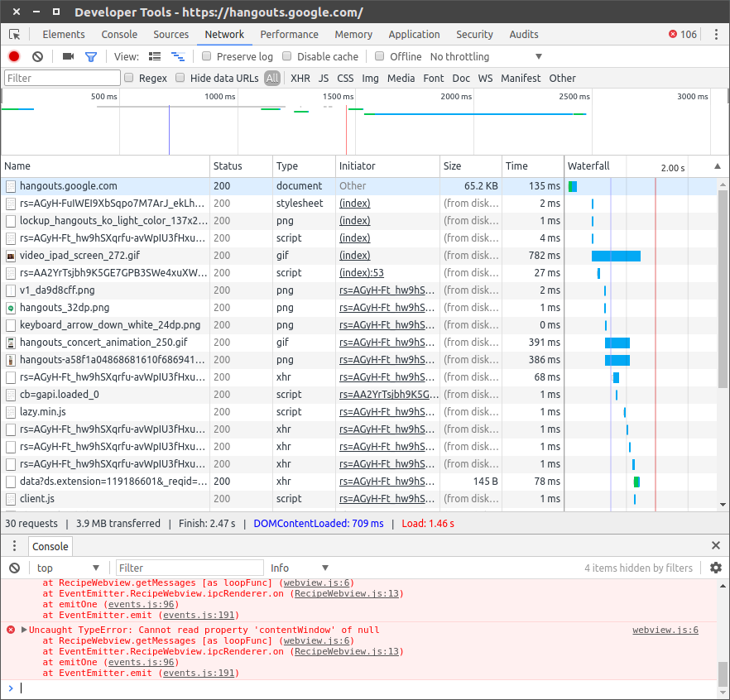Screen dimensions: 730x700
Task: Activate the inspect element picker icon
Action: [14, 35]
